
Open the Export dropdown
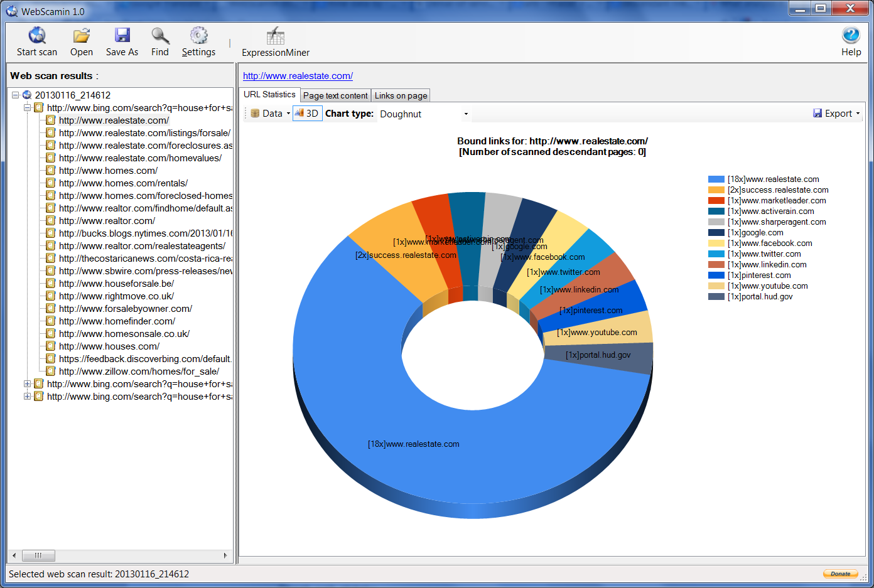pyautogui.click(x=836, y=114)
